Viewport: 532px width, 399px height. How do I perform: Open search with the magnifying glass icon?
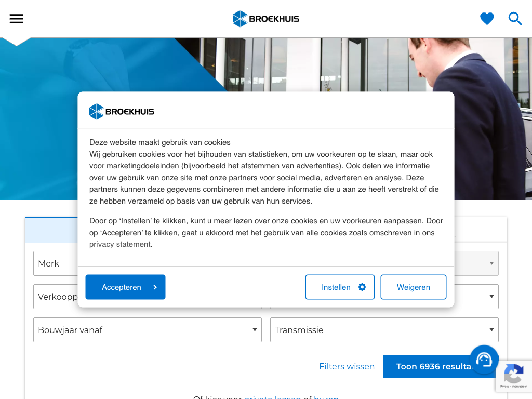(515, 19)
